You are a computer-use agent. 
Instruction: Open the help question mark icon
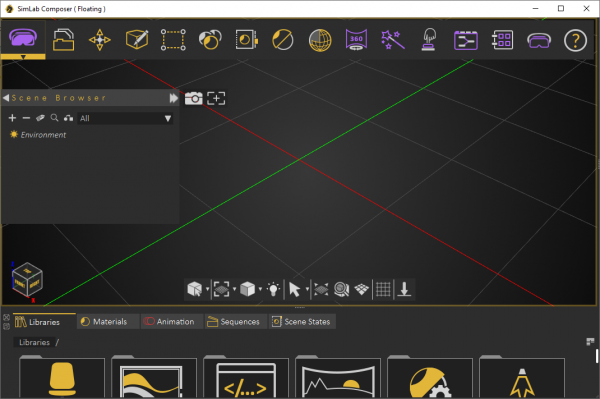[575, 40]
